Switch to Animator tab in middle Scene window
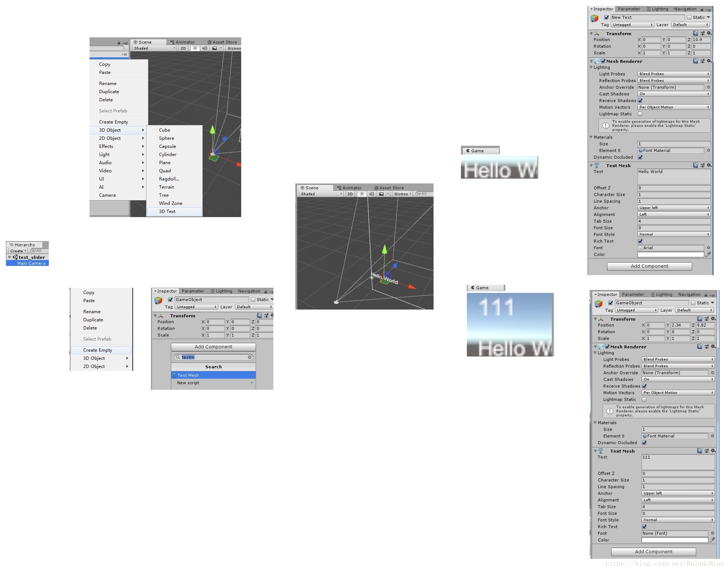728x571 pixels. (349, 188)
